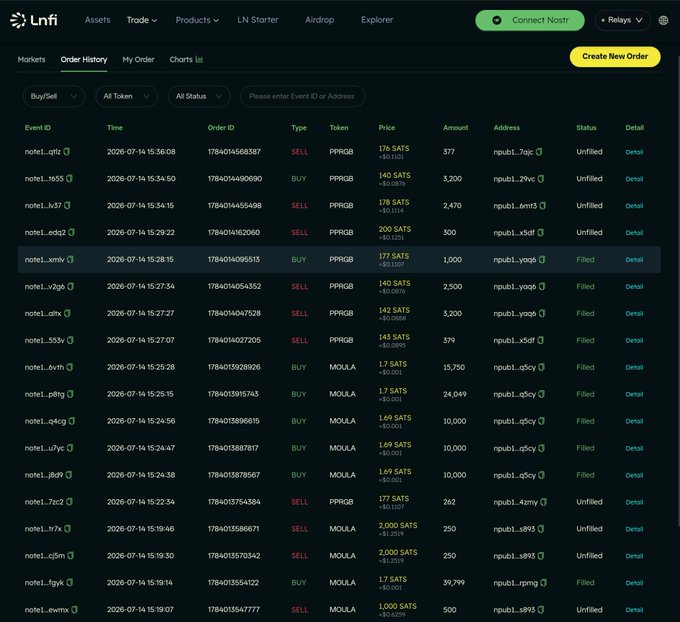Copy event ID note1...t655
Image resolution: width=680 pixels, height=622 pixels.
click(x=69, y=178)
